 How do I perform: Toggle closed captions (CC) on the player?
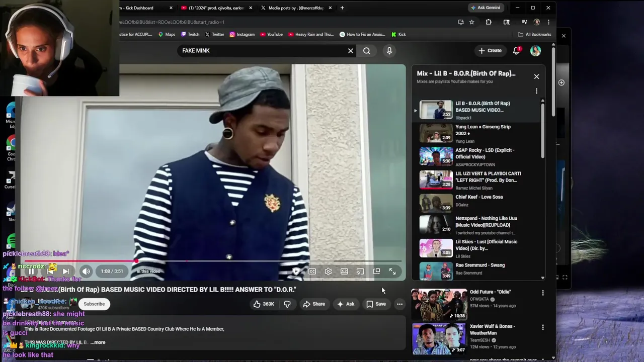click(312, 271)
